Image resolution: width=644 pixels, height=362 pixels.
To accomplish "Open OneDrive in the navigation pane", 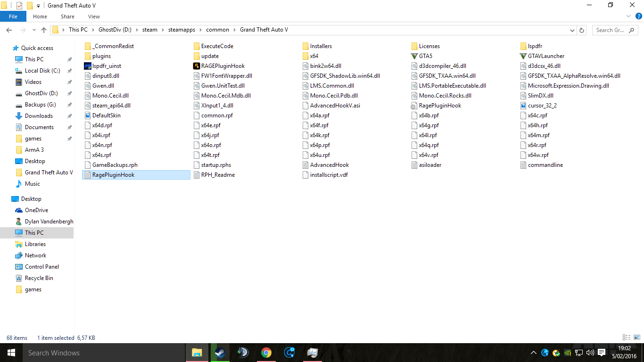I will pos(36,210).
